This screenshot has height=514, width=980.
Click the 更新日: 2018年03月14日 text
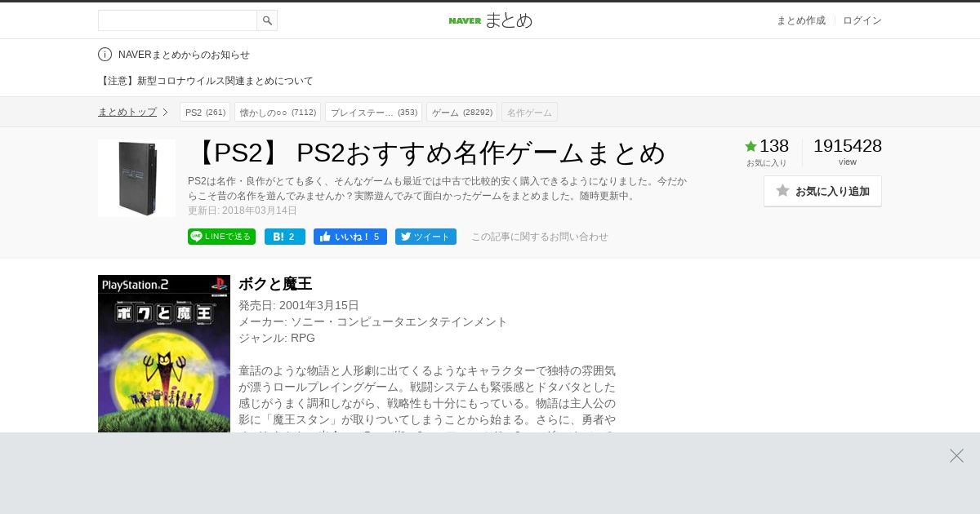point(243,210)
